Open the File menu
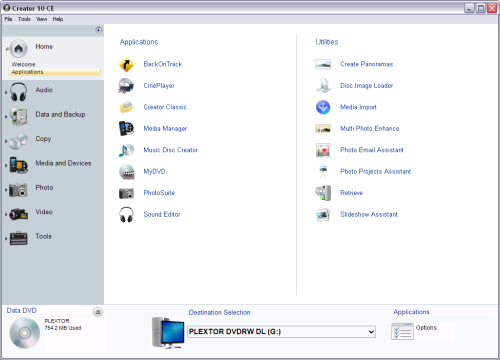Image resolution: width=500 pixels, height=360 pixels. 8,19
